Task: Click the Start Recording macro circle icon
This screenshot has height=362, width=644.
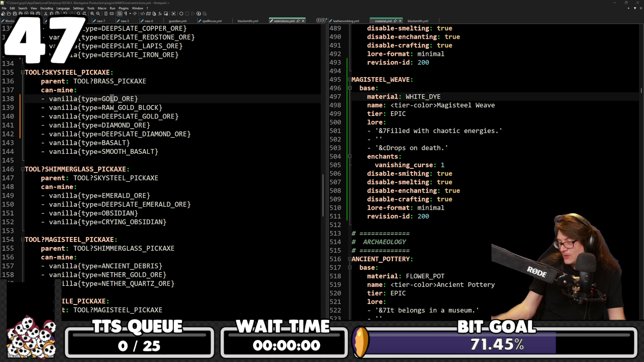Action: [x=181, y=14]
